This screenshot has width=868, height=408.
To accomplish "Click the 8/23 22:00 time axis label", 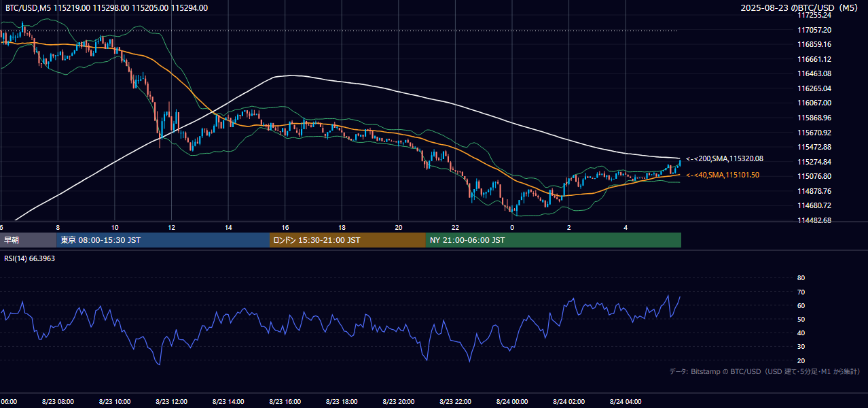I will [456, 401].
